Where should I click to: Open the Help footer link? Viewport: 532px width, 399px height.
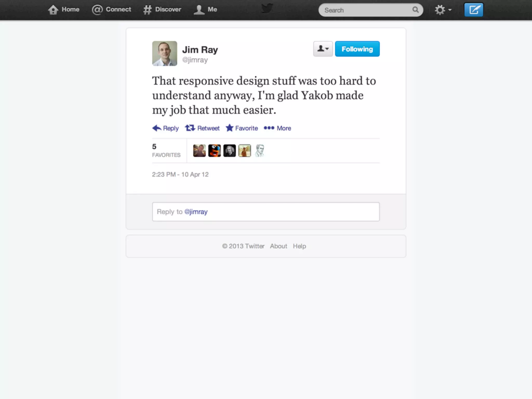tap(299, 246)
